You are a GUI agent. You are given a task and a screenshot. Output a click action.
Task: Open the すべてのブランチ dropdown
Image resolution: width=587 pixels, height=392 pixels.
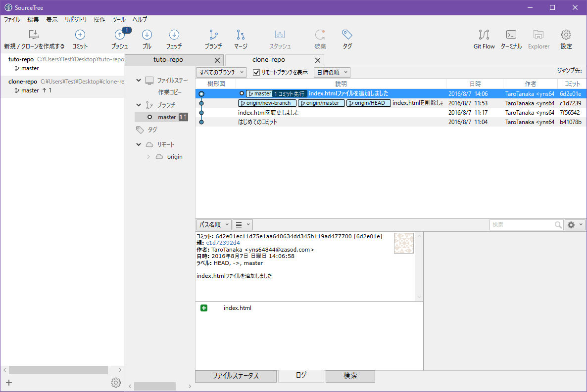(221, 72)
